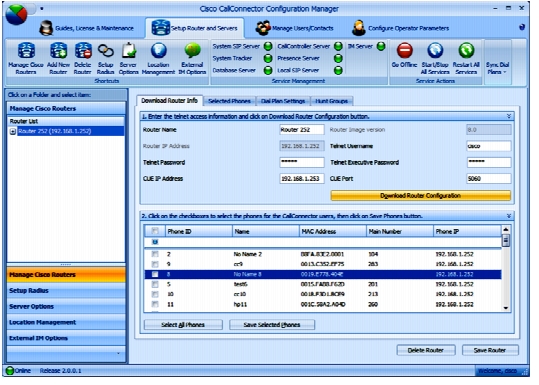539x385 pixels.
Task: Click CallController Server status light
Action: 339,46
